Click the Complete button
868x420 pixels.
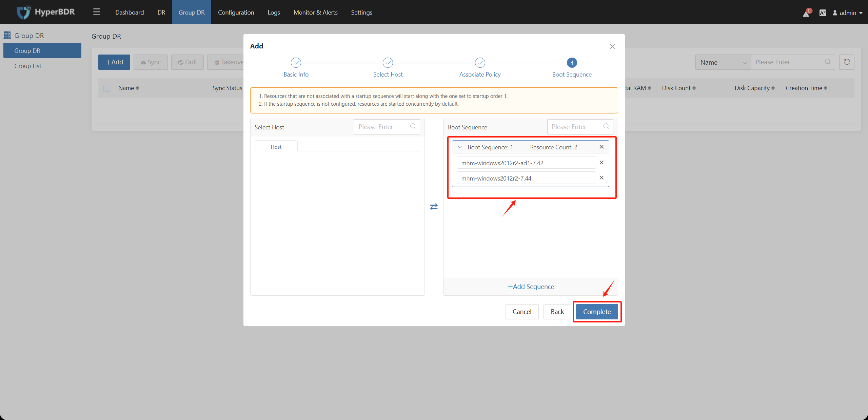(597, 312)
